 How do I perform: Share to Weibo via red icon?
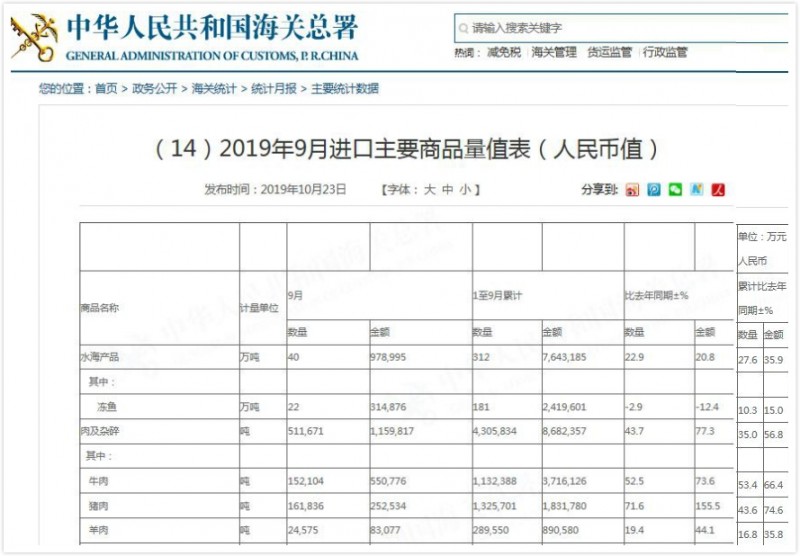click(x=632, y=189)
